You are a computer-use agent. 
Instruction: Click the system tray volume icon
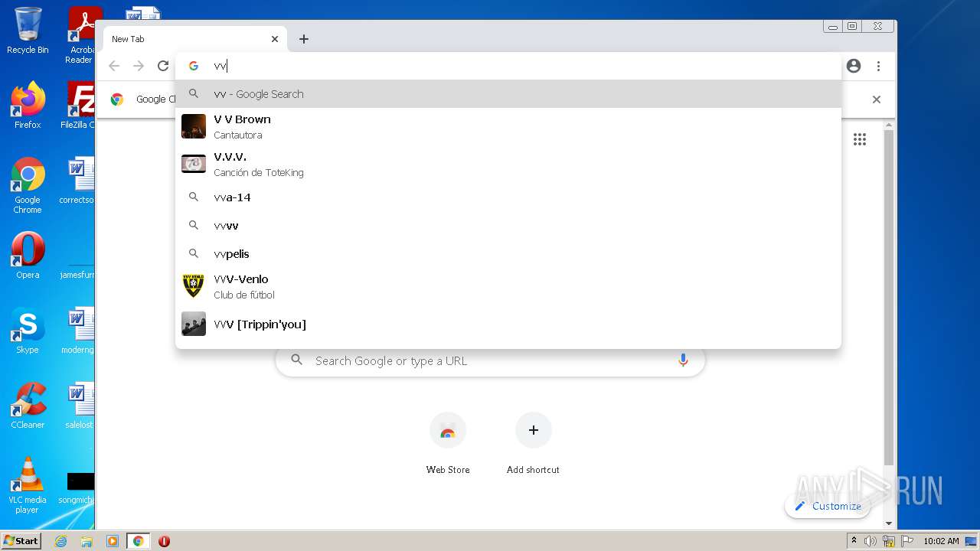[871, 541]
